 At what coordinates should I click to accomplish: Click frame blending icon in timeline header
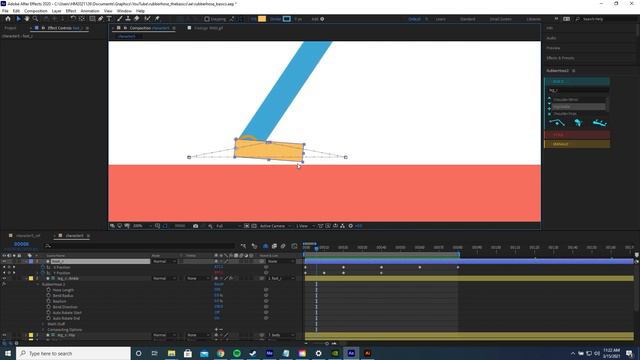(274, 246)
